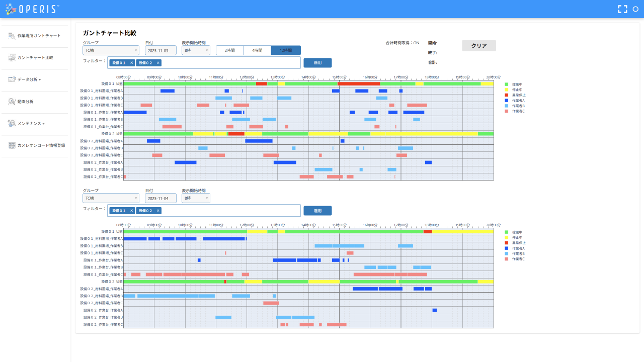Select the ガントチャート比較 sidebar icon
This screenshot has height=362, width=644.
point(12,58)
